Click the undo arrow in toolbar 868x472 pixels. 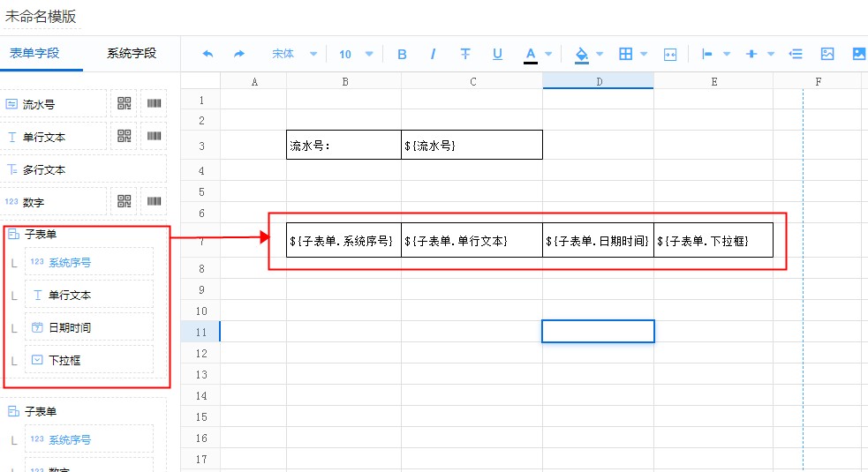[208, 55]
